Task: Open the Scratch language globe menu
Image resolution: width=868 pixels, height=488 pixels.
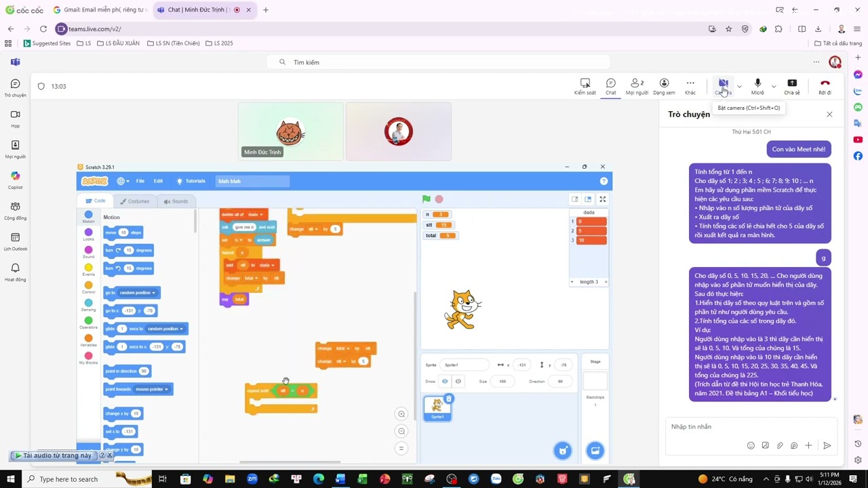Action: (123, 181)
